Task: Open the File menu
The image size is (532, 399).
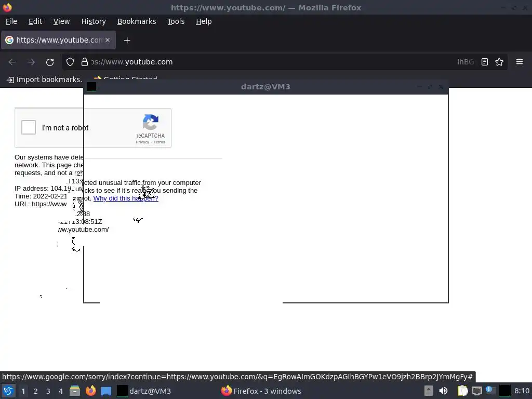Action: pos(11,21)
